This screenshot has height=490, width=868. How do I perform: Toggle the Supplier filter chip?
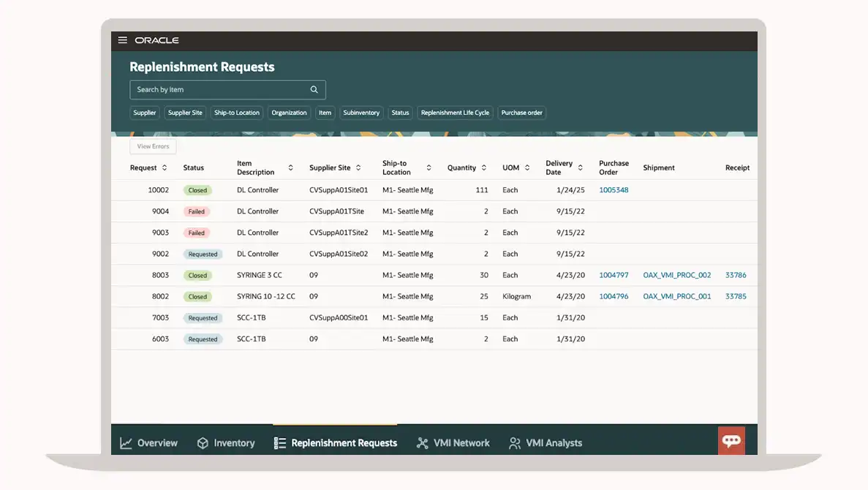point(145,113)
